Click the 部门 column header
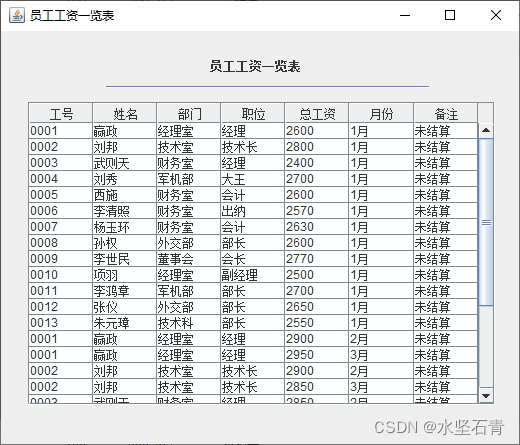The width and height of the screenshot is (520, 445). click(189, 114)
